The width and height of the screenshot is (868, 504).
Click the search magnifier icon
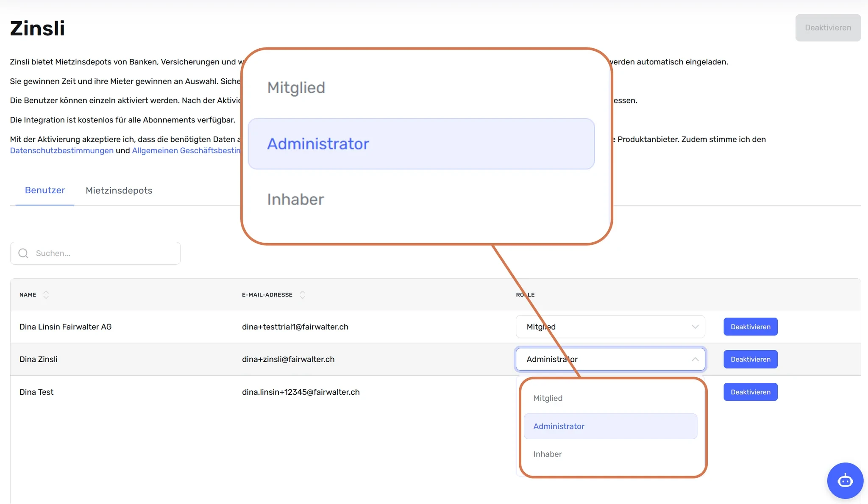click(x=23, y=253)
